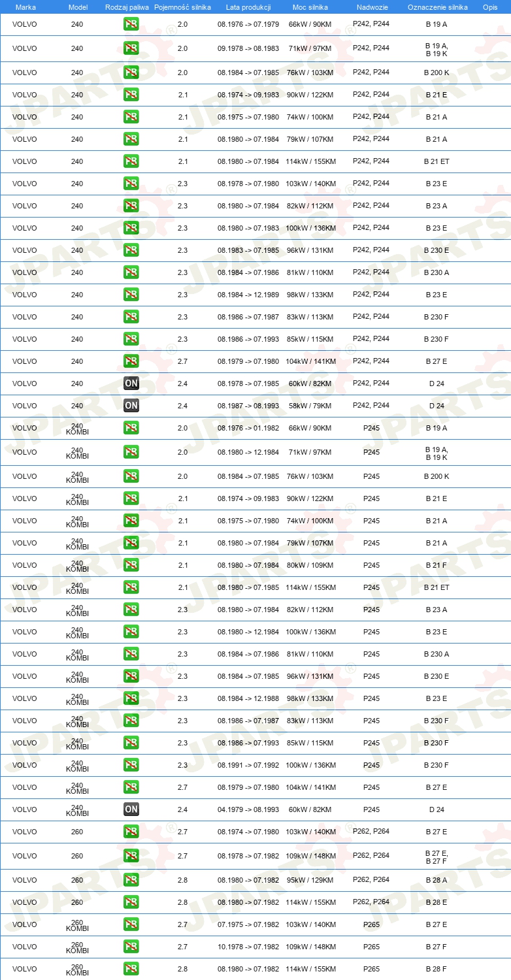Select the B 28 F engine code cell
The width and height of the screenshot is (511, 980).
point(437,969)
